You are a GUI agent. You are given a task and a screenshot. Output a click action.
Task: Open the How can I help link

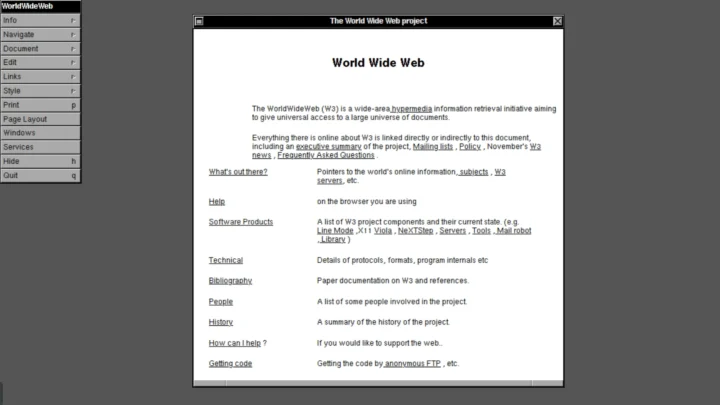click(x=235, y=343)
